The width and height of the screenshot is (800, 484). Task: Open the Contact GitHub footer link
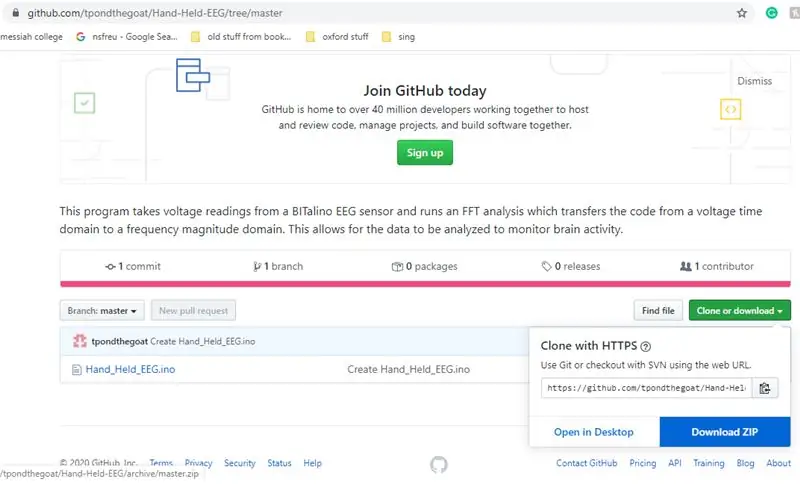click(x=586, y=463)
